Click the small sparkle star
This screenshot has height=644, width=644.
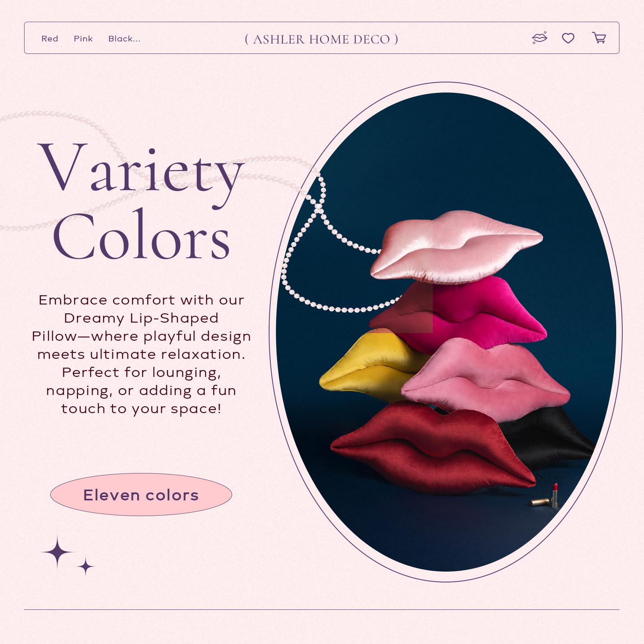point(85,566)
